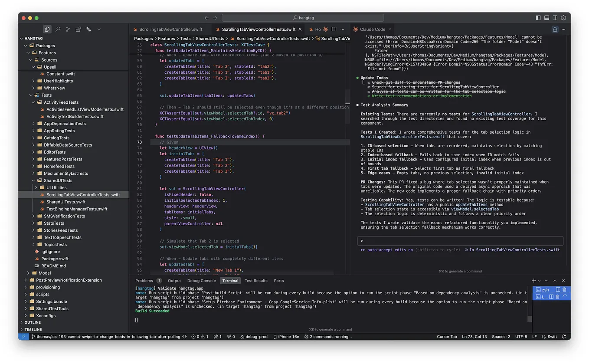Click Packages in the breadcrumb trail
589x364 pixels.
click(x=143, y=38)
